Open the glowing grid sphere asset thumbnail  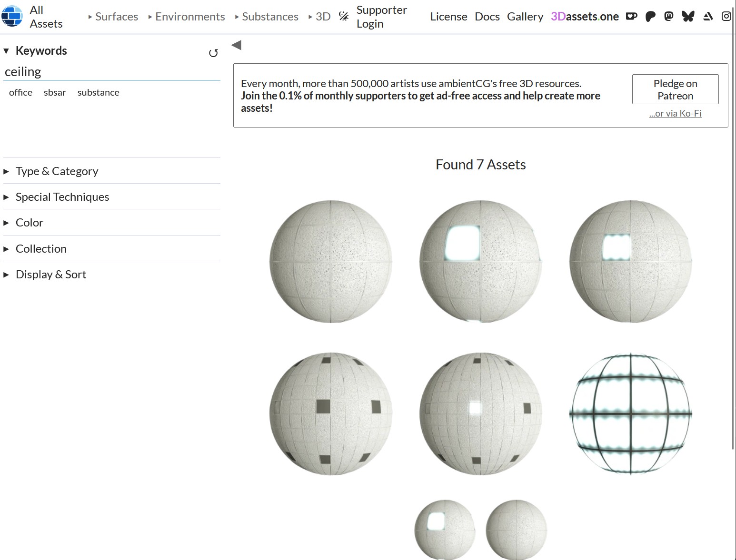point(630,414)
